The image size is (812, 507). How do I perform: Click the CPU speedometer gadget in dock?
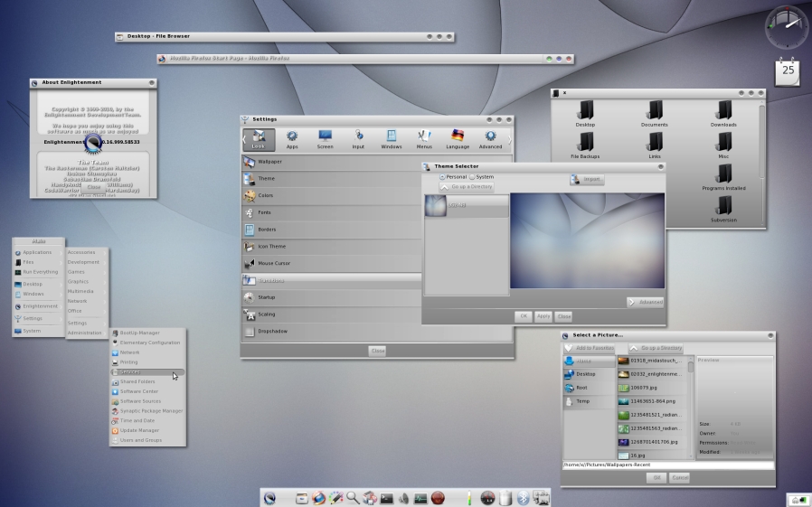[x=487, y=498]
